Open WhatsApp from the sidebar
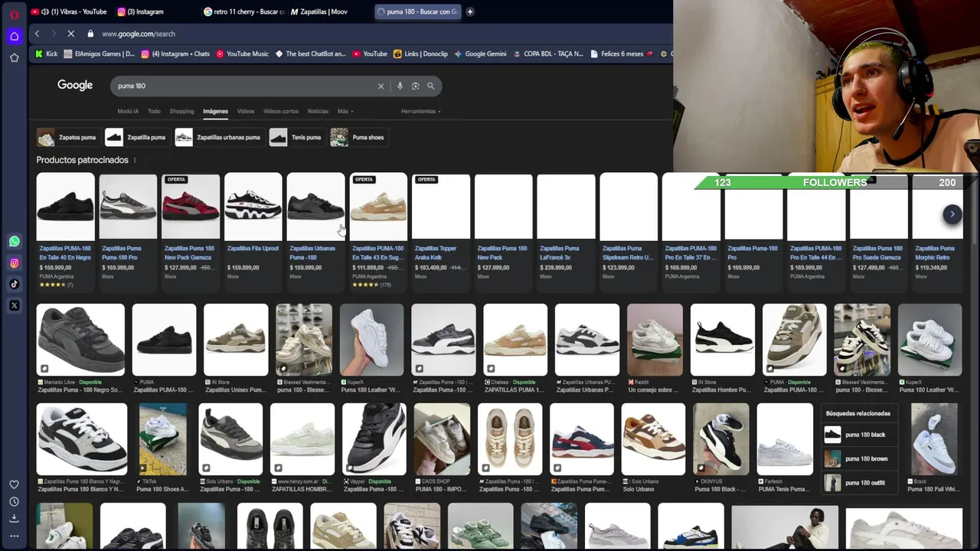980x551 pixels. click(14, 241)
